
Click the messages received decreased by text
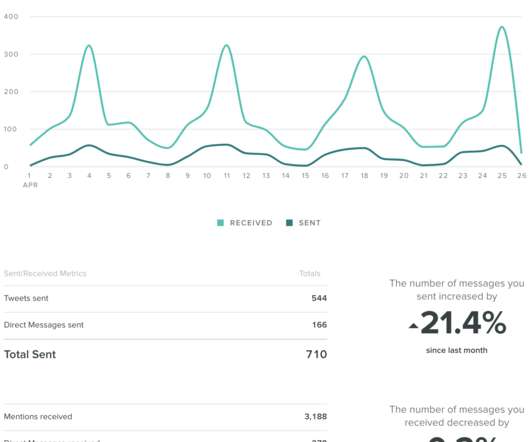pos(457,416)
